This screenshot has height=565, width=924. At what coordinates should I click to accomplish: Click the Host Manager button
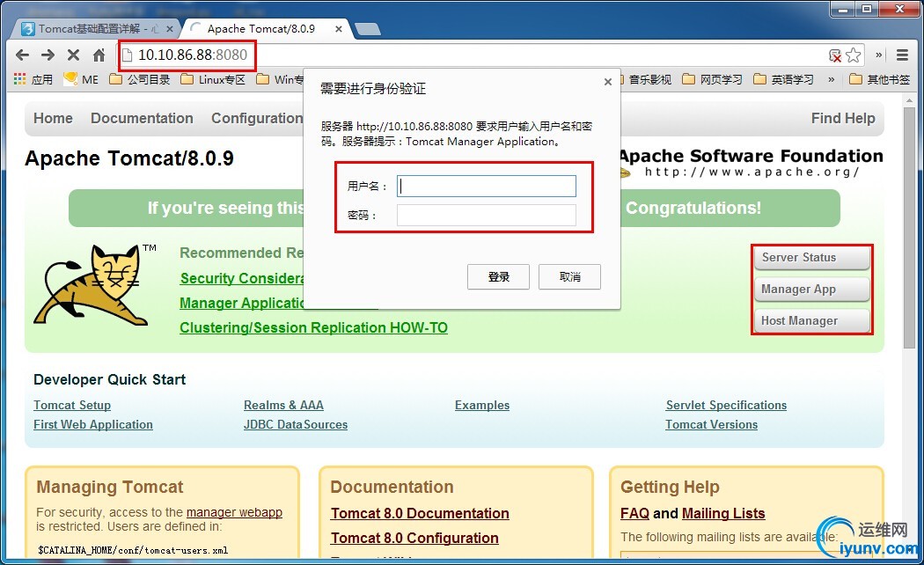pos(812,321)
